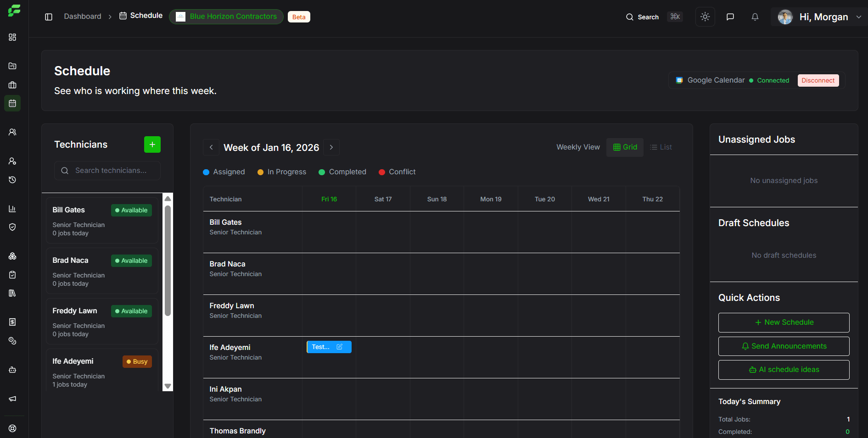Toggle light/dark theme sun button
Screen dimensions: 868x438
tap(705, 17)
